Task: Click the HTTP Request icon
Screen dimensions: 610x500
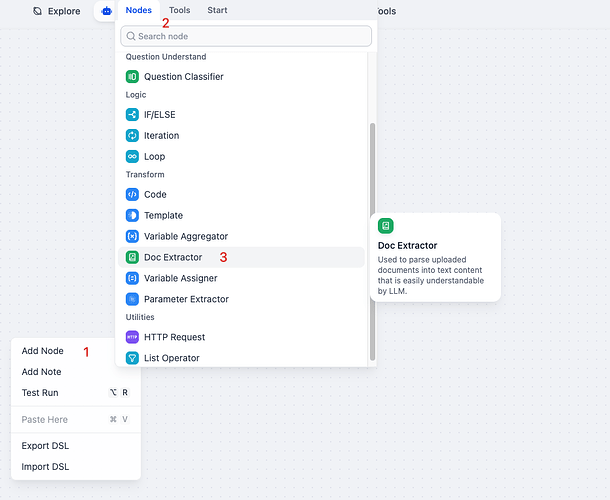Action: (x=132, y=337)
